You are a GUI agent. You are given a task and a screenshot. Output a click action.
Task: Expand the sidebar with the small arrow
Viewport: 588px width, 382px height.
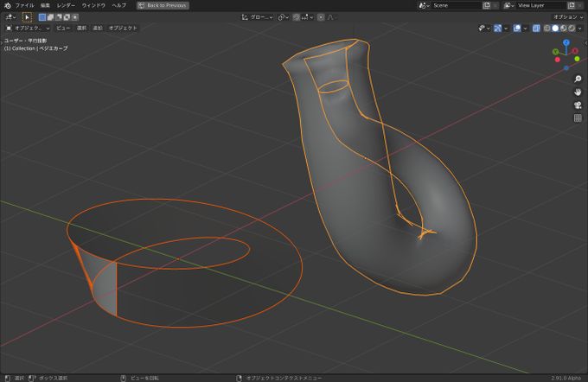pos(586,42)
